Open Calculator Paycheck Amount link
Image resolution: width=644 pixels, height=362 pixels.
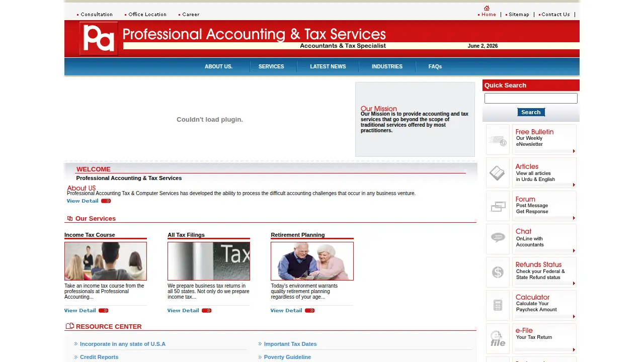click(544, 305)
